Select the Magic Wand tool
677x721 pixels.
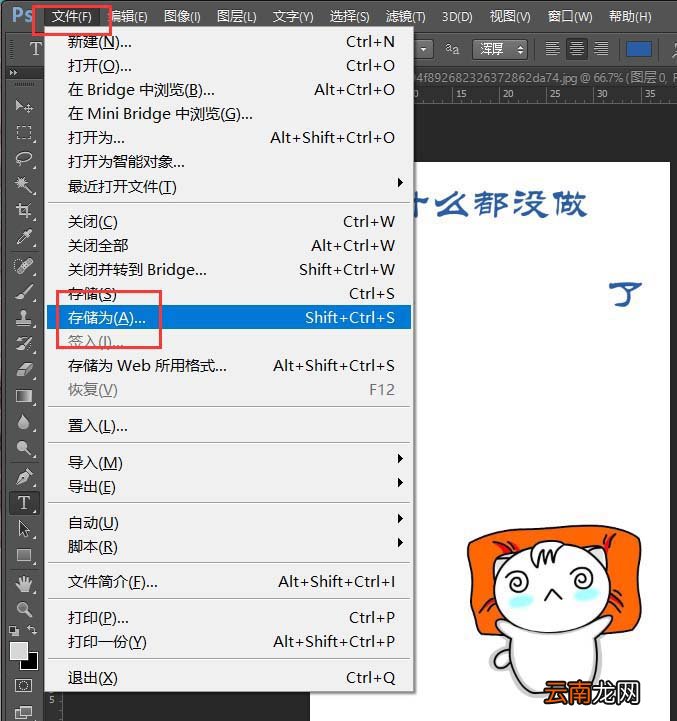pos(23,185)
